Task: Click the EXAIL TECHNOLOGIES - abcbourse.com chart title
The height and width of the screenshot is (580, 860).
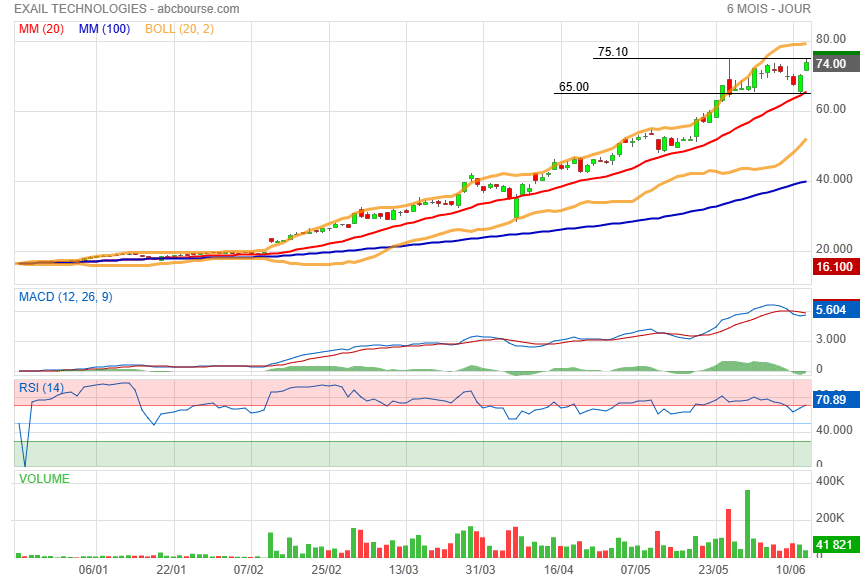Action: pos(127,9)
